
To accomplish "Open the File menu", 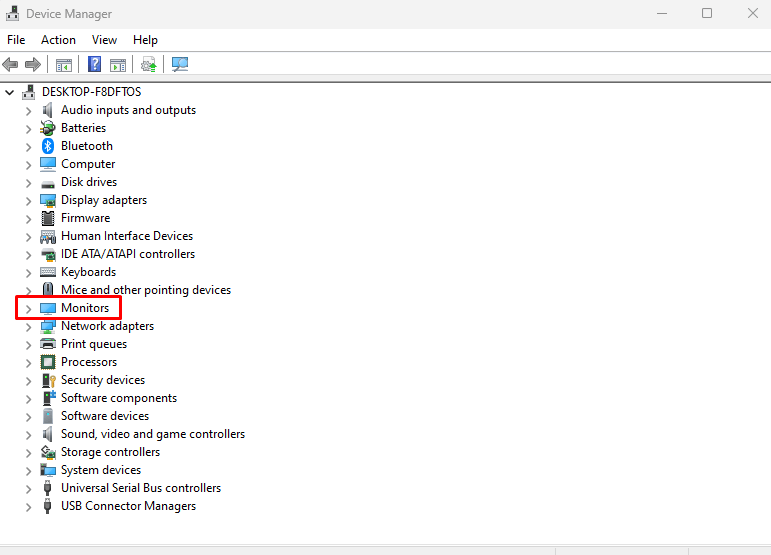I will (16, 40).
